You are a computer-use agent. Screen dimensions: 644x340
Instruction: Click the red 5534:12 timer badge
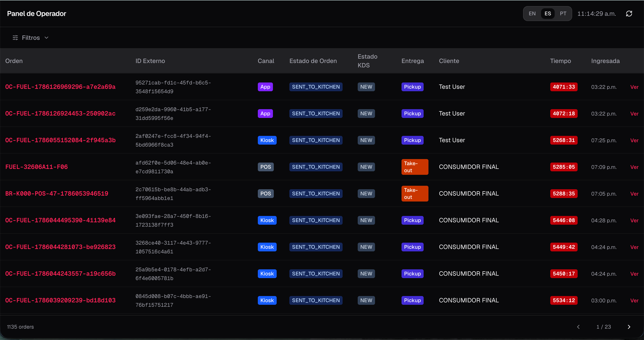(x=564, y=301)
